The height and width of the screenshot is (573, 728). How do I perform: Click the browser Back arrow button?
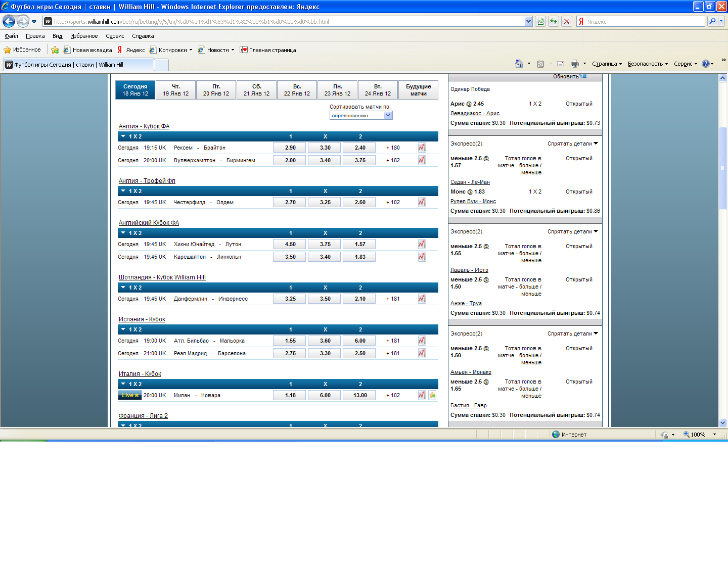9,21
